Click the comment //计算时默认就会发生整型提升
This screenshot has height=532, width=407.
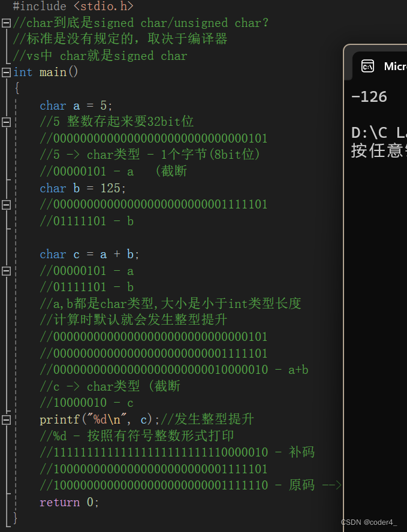tap(134, 320)
